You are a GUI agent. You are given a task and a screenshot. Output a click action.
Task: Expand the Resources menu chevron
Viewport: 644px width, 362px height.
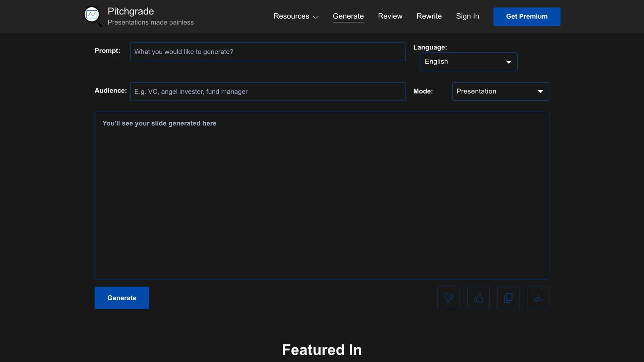click(x=316, y=17)
